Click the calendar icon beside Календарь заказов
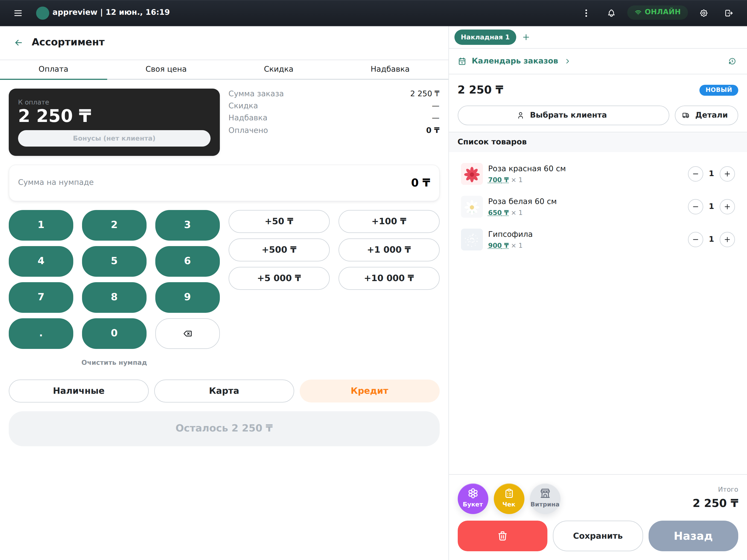The image size is (747, 560). click(x=462, y=61)
